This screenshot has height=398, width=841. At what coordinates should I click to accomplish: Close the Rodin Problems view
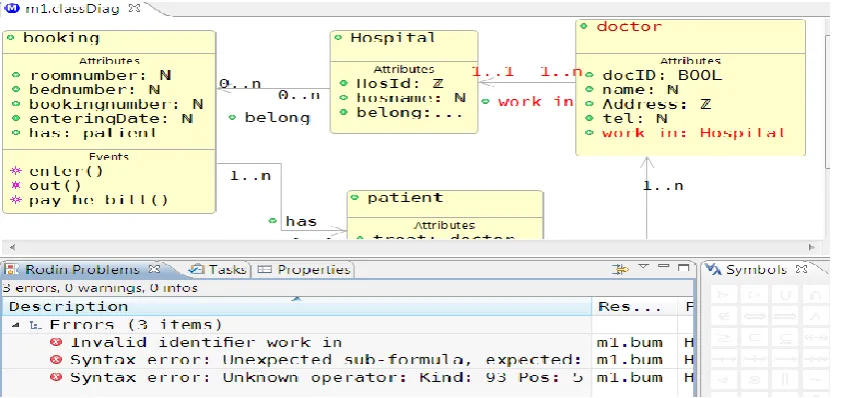click(154, 268)
